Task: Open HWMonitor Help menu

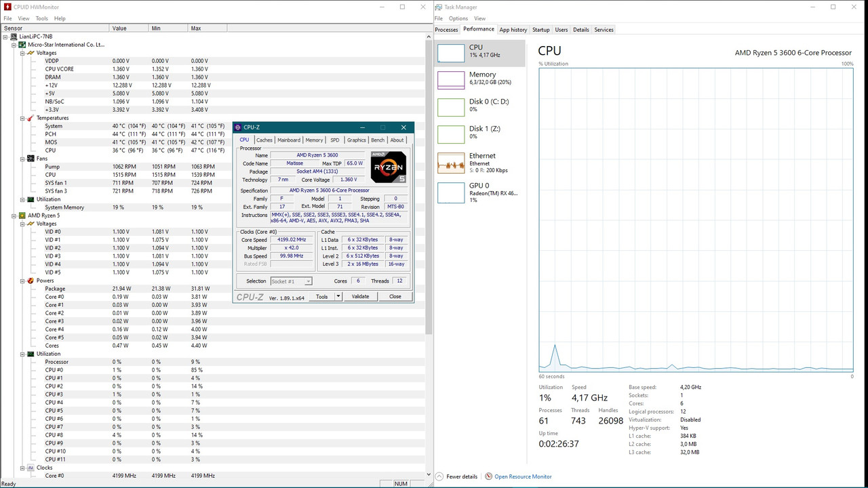Action: (x=60, y=18)
